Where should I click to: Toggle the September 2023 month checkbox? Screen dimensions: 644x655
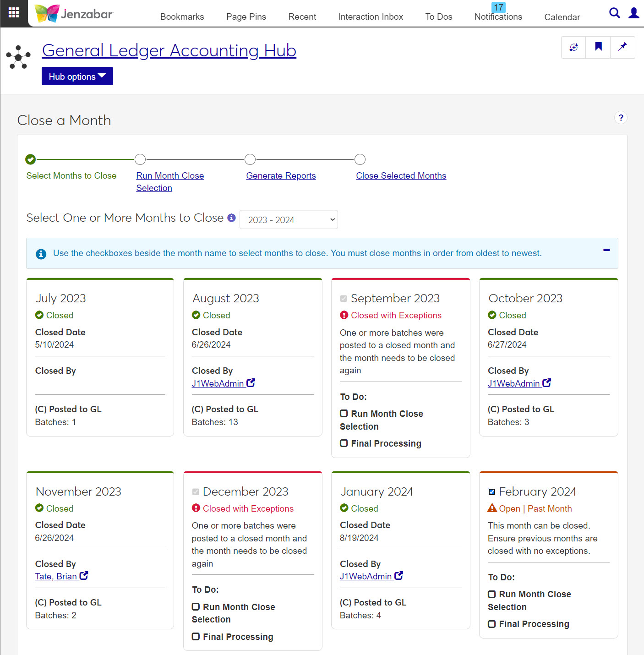click(344, 299)
